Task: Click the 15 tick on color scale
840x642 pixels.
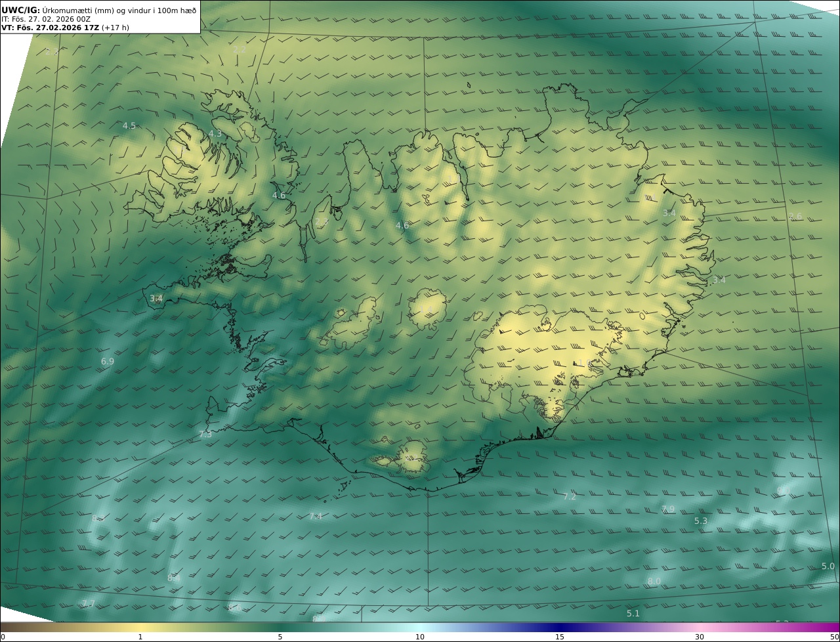Action: [560, 637]
